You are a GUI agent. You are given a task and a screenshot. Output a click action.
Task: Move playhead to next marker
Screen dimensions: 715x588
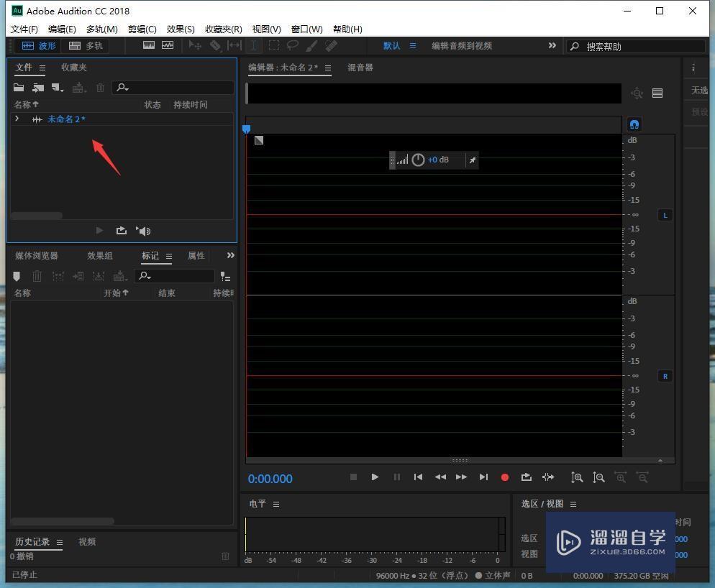[x=483, y=477]
